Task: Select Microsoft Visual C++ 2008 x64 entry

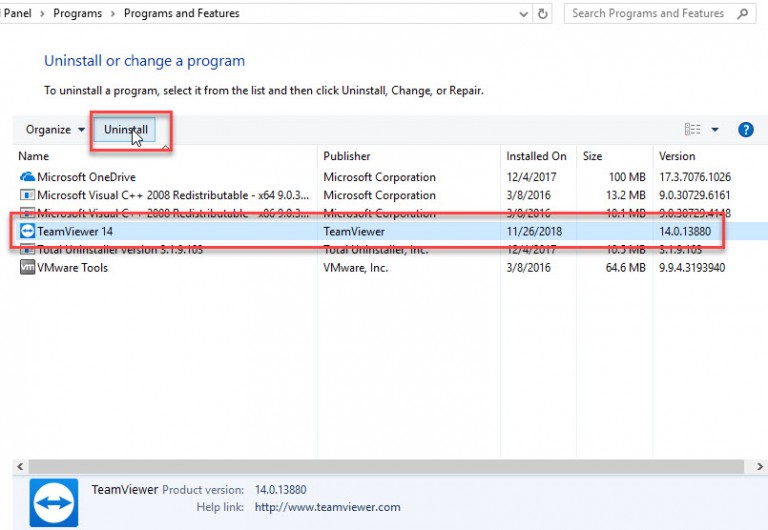Action: point(173,195)
